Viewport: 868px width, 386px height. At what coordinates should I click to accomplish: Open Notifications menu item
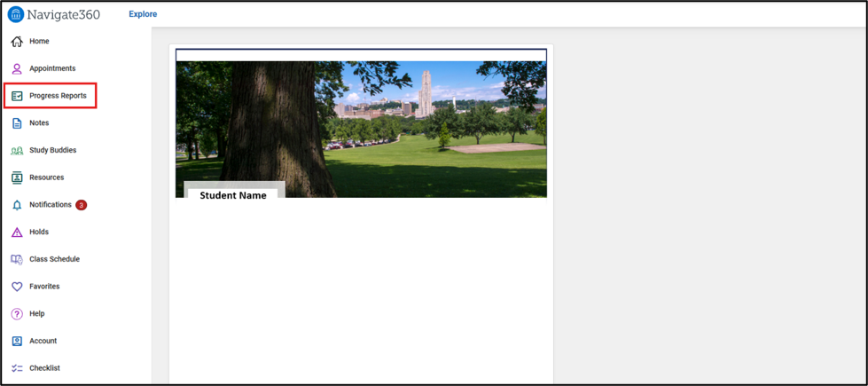pos(51,204)
